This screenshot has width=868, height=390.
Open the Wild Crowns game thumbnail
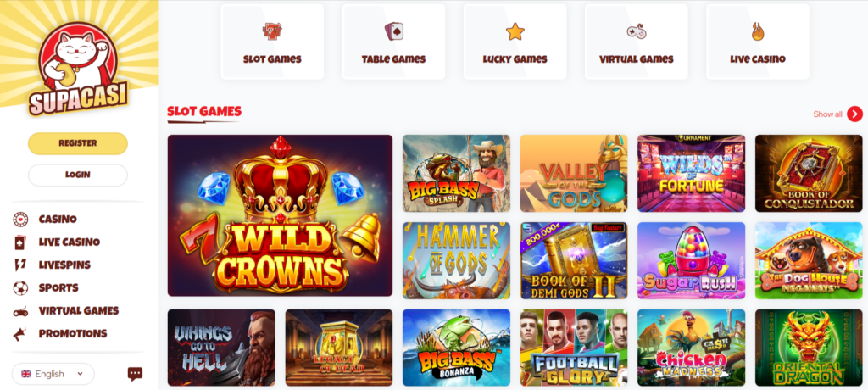(280, 215)
